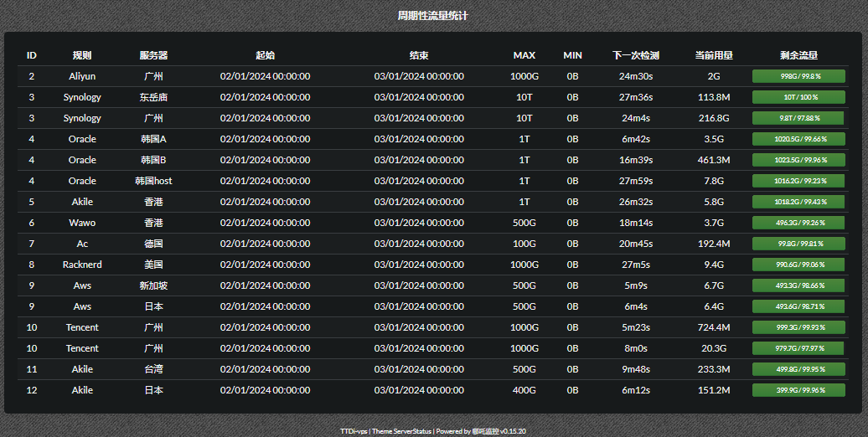
Task: Select the 下一次检测 column header
Action: click(x=635, y=55)
